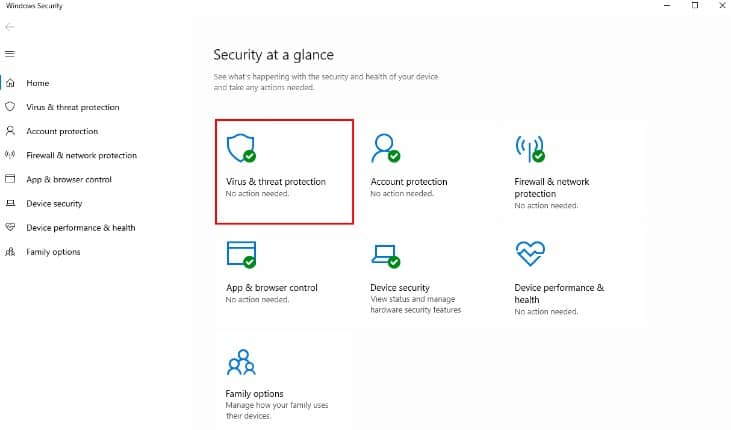Click the large Firewall antenna tile icon
731x430 pixels.
530,149
